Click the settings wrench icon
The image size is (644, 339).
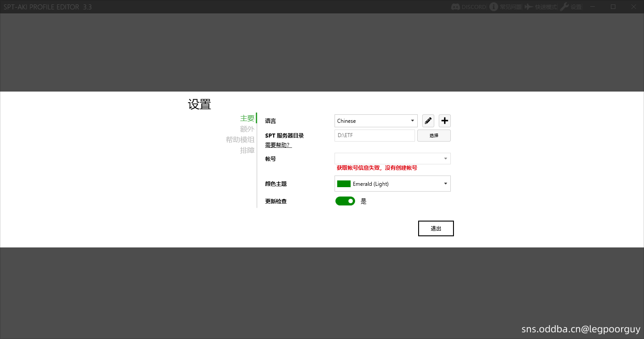coord(564,7)
